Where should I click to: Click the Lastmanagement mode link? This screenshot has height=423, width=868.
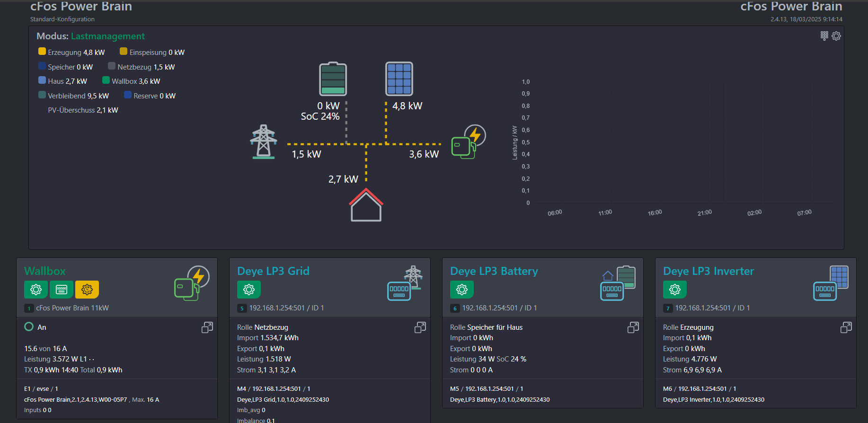tap(108, 36)
